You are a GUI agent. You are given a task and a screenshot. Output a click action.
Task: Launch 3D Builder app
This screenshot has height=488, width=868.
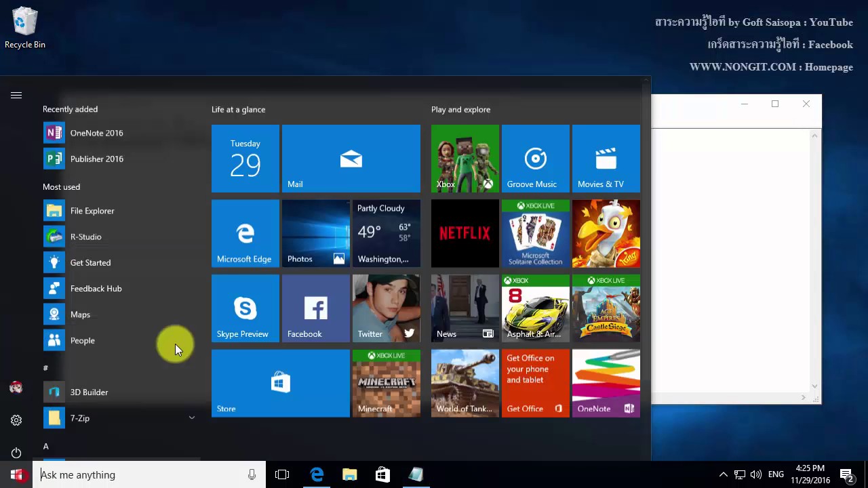[x=121, y=392]
